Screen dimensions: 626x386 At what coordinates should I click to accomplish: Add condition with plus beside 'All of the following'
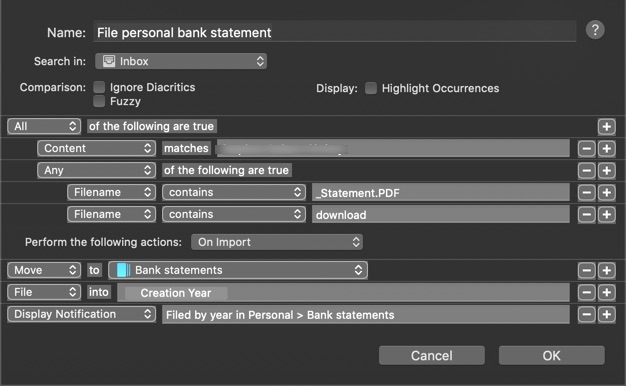click(x=606, y=127)
